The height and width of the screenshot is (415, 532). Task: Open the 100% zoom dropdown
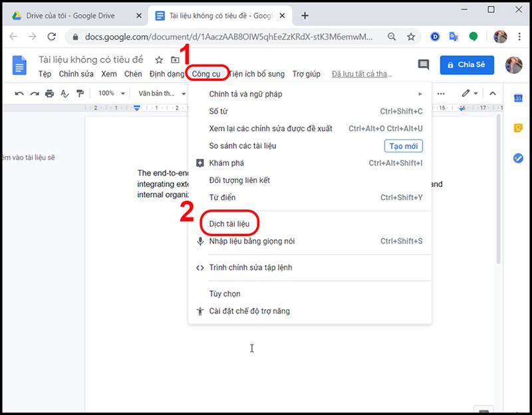tap(112, 93)
